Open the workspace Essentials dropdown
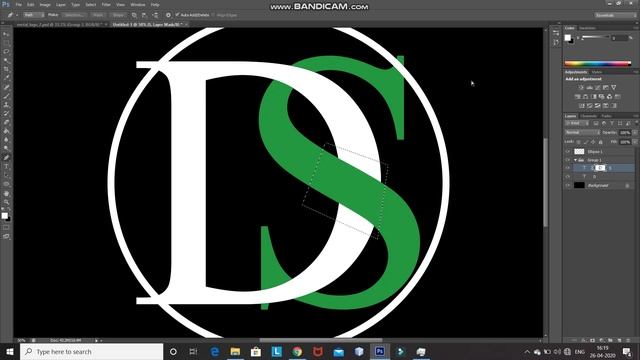Viewport: 640px width, 360px height. (x=616, y=15)
